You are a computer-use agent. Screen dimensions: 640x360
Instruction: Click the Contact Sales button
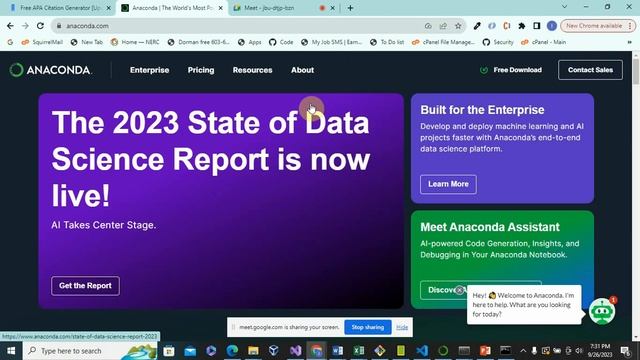(590, 70)
